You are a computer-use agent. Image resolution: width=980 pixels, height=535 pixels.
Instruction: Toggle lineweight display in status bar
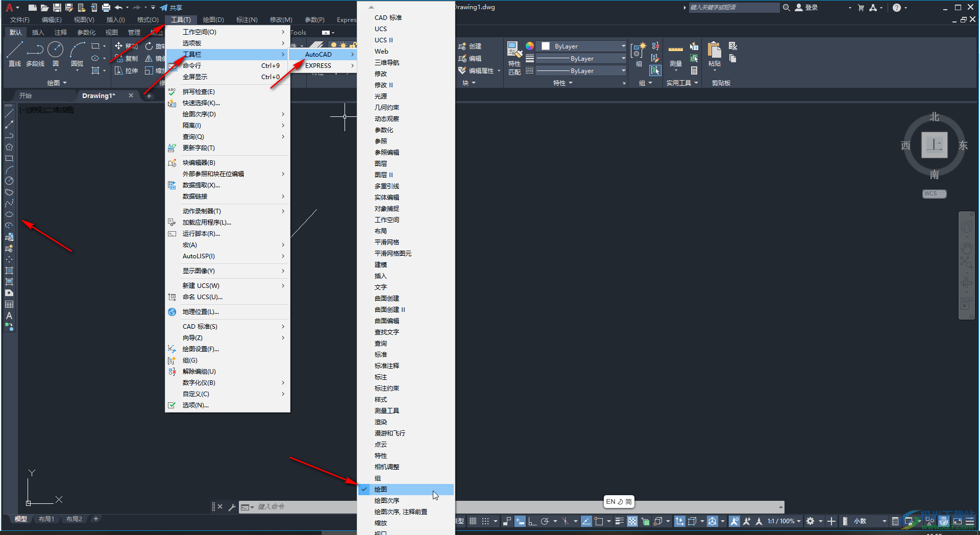pyautogui.click(x=619, y=521)
